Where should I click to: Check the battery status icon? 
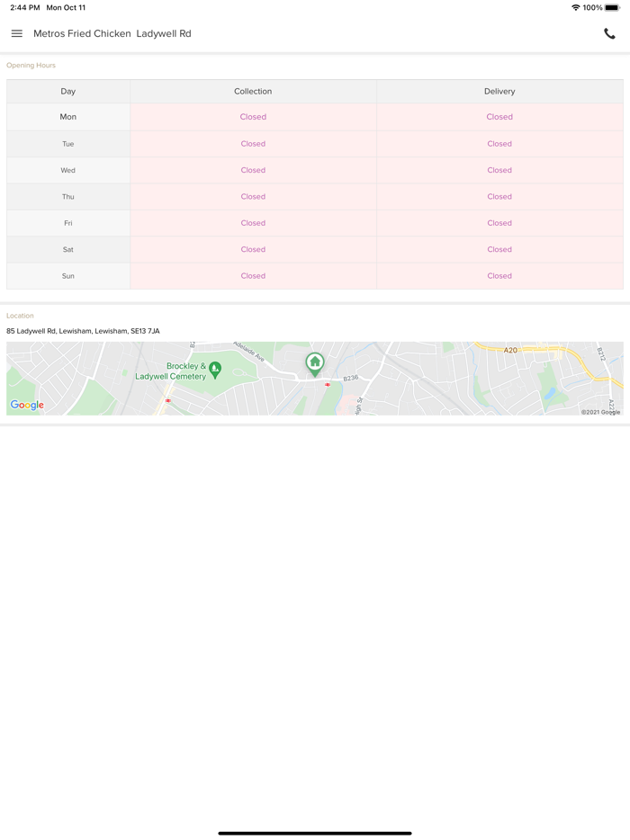point(612,7)
